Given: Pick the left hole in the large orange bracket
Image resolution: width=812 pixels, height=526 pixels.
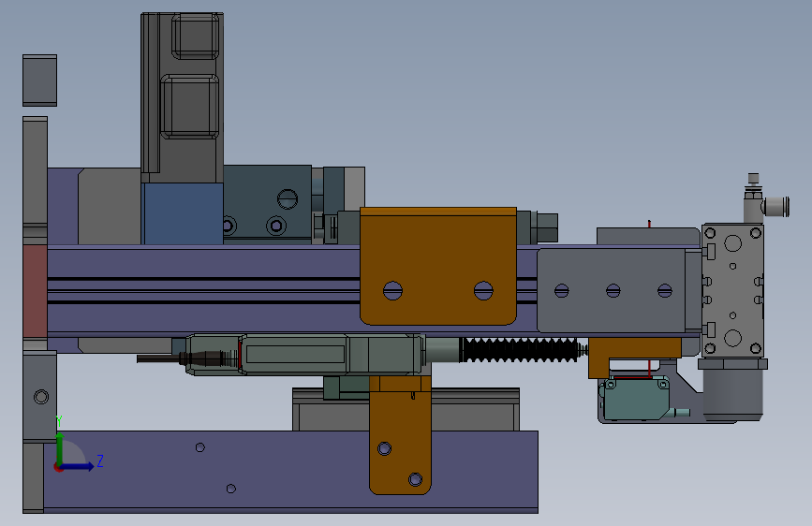Looking at the screenshot, I should point(392,290).
